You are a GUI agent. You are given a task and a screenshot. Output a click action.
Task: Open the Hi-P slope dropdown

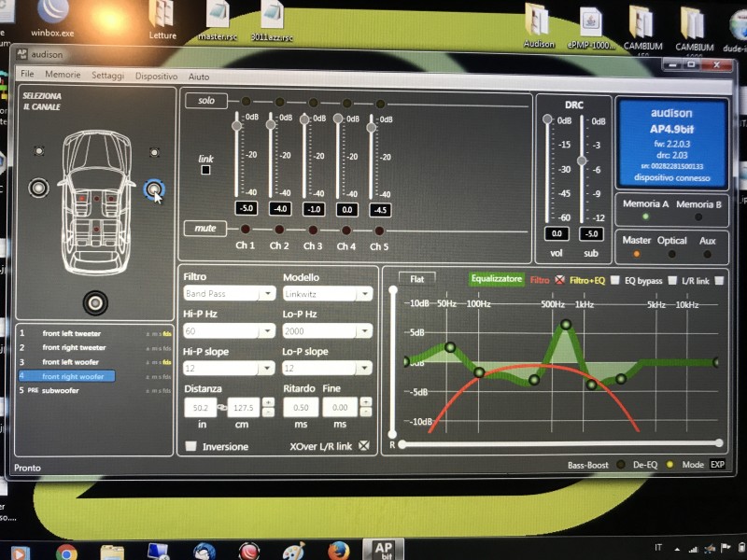(x=229, y=368)
